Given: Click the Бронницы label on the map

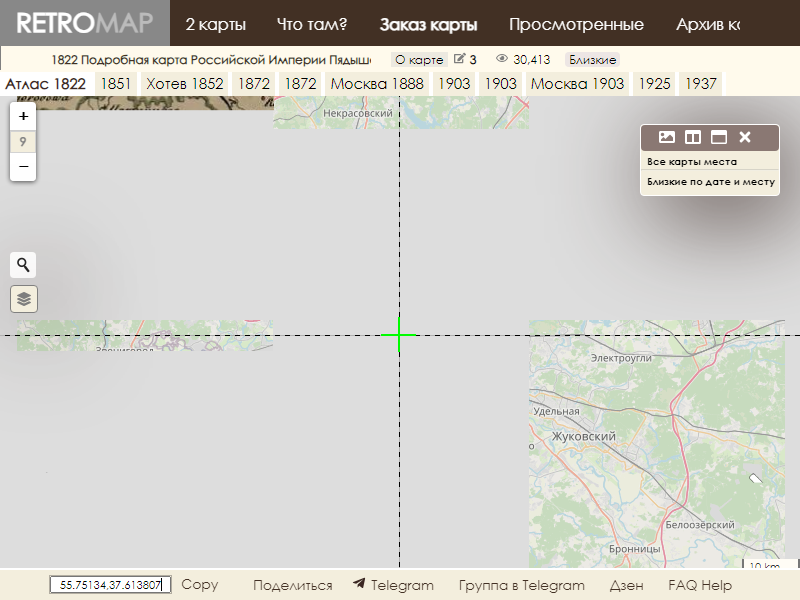Looking at the screenshot, I should [x=635, y=549].
